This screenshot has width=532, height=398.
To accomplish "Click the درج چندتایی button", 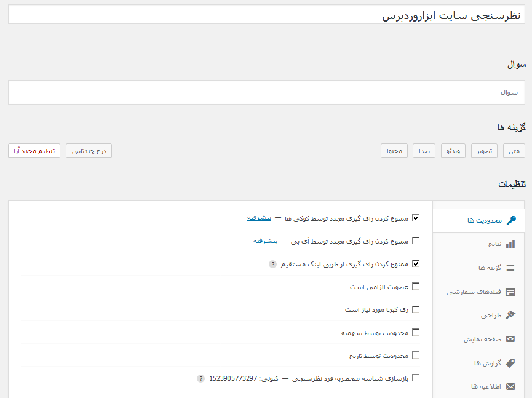I will (x=89, y=151).
